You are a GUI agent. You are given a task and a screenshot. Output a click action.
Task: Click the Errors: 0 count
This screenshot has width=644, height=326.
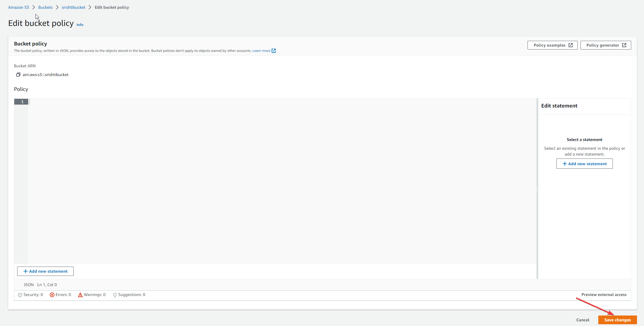click(x=63, y=295)
